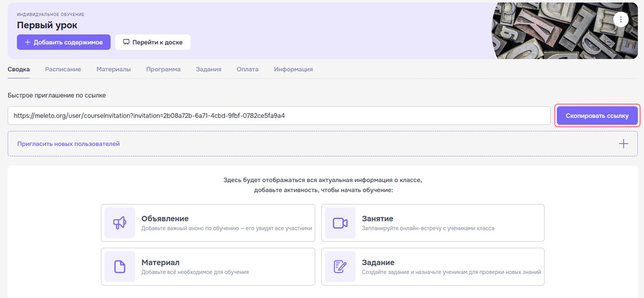This screenshot has height=298, width=644.
Task: Click the plus icon to invite new users
Action: click(x=624, y=143)
